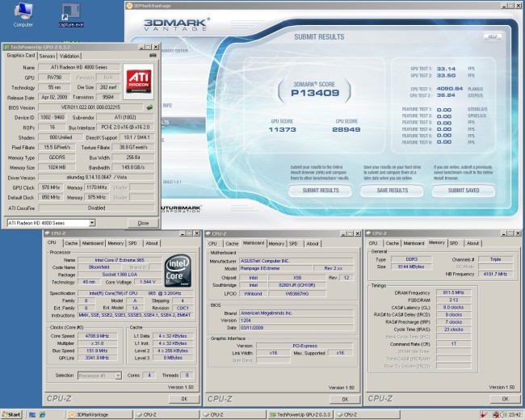Screen dimensions: 525x420
Task: Click the red ATI tray icon
Action: pos(483,415)
